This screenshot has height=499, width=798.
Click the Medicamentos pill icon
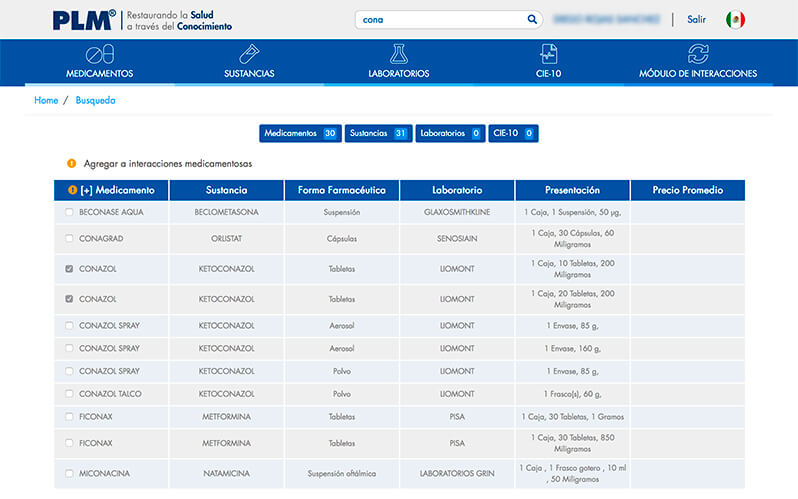point(99,54)
